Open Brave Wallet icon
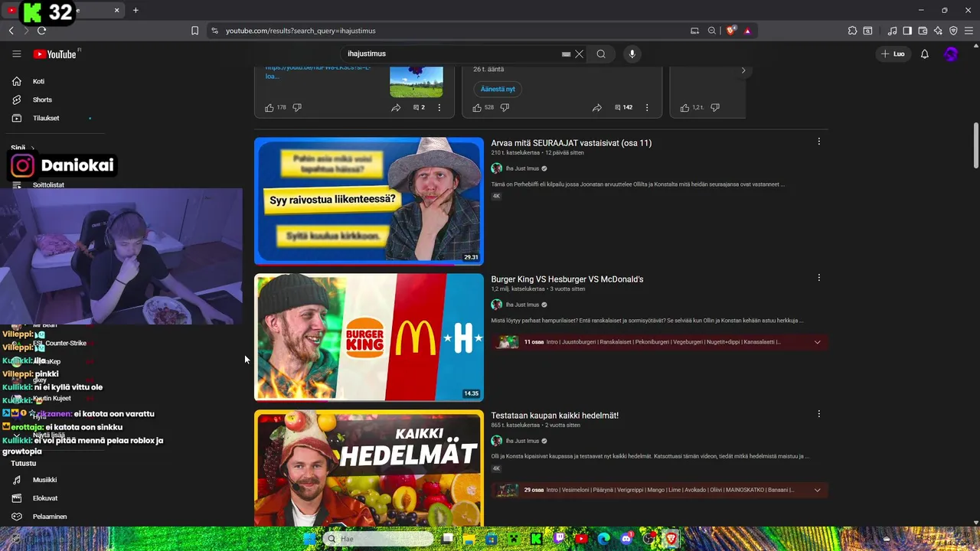The height and width of the screenshot is (551, 980). click(923, 31)
